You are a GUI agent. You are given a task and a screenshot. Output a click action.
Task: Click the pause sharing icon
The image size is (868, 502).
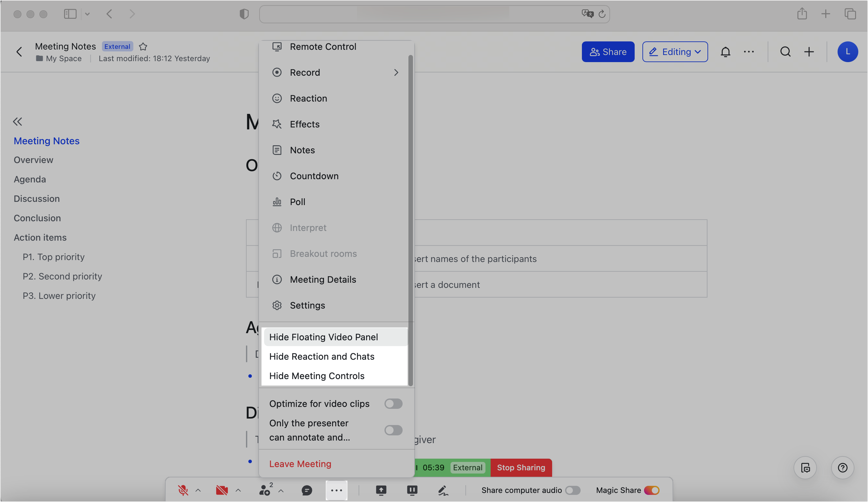[x=412, y=490]
